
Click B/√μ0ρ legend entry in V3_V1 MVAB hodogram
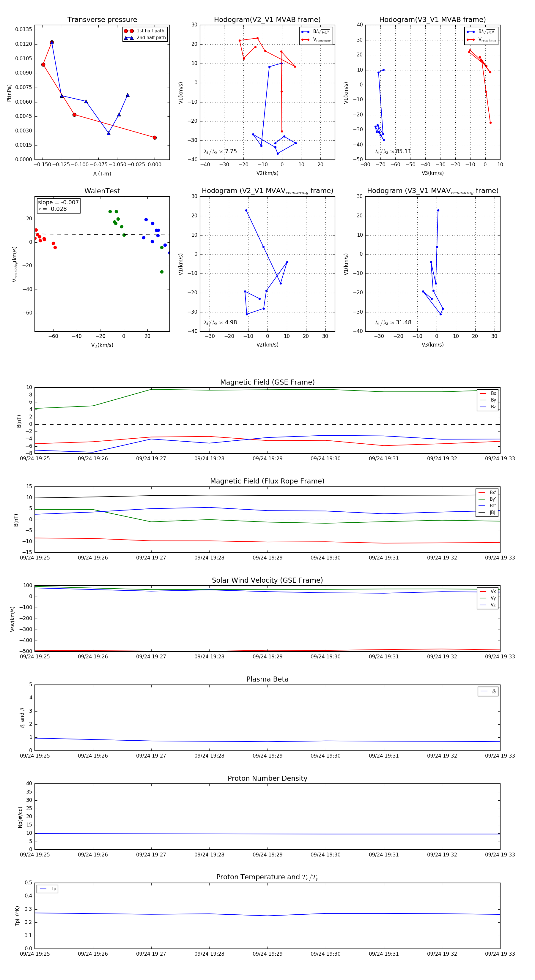pos(481,32)
